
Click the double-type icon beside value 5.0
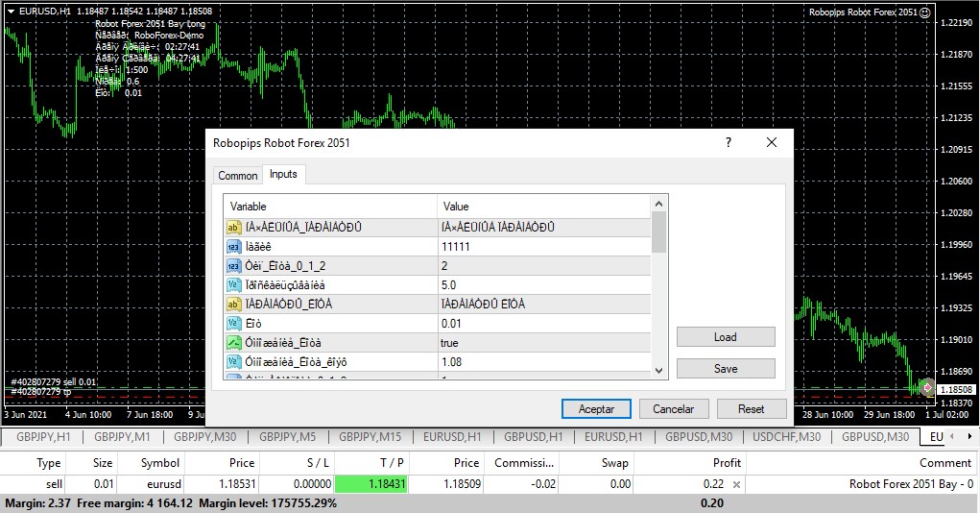(x=233, y=285)
